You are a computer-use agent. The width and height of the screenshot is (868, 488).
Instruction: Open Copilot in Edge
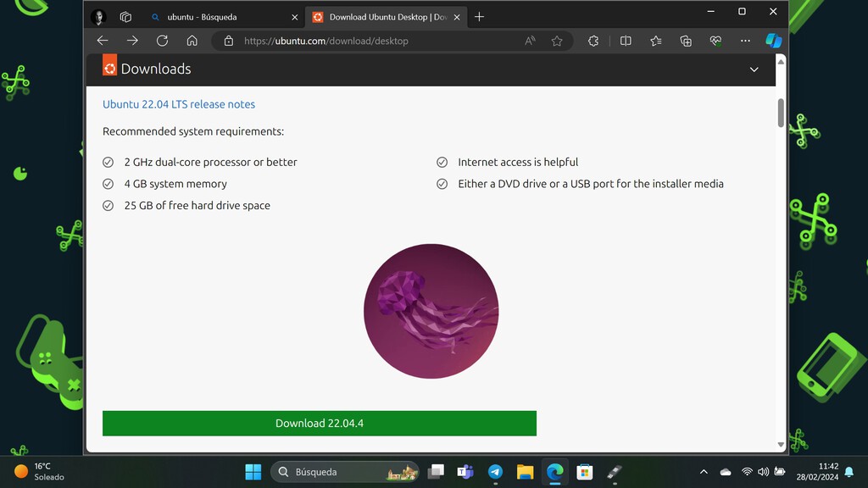pyautogui.click(x=773, y=40)
